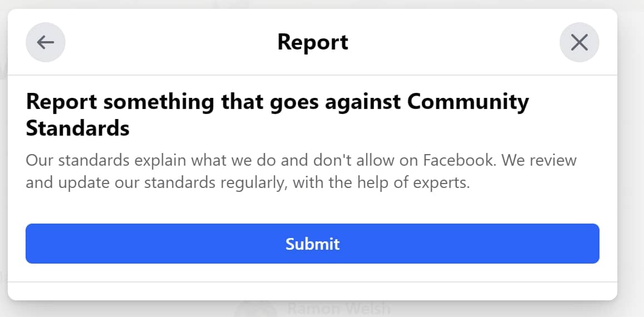Click the 'Report' dialog title
Viewport: 644px width, 317px height.
pyautogui.click(x=313, y=42)
